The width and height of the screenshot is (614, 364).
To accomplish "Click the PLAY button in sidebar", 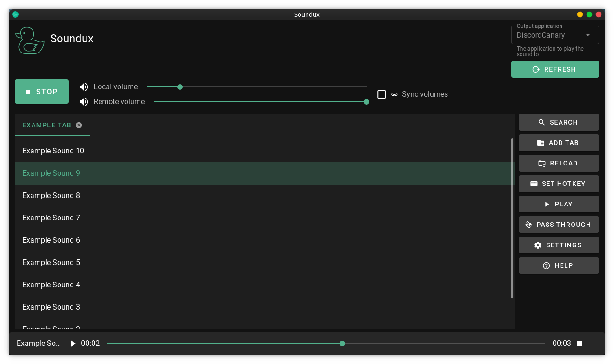I will 559,204.
